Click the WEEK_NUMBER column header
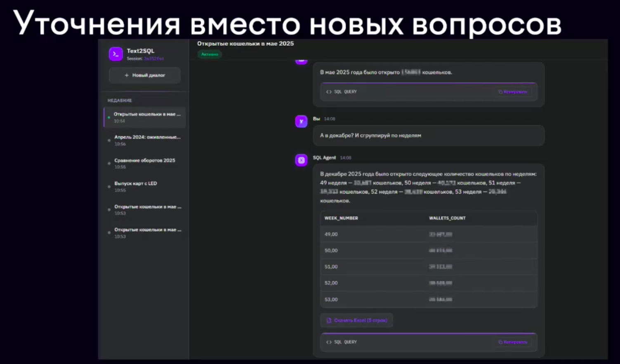Screen dimensions: 620x364 pos(341,218)
